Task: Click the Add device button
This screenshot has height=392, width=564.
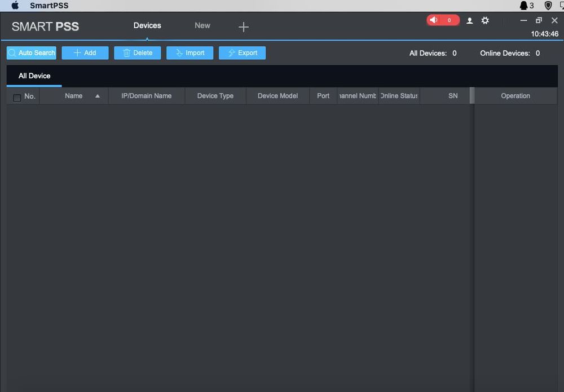Action: 85,53
